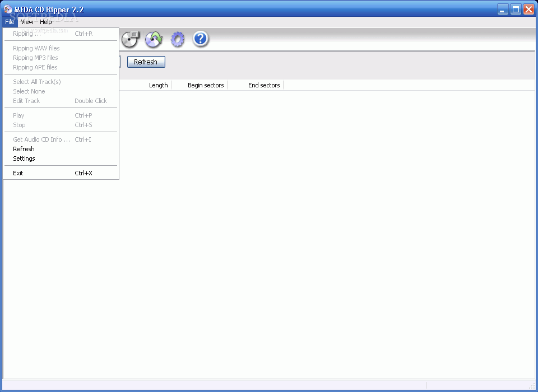This screenshot has width=538, height=392.
Task: Click Get Audio CD Info menu entry
Action: (61, 139)
